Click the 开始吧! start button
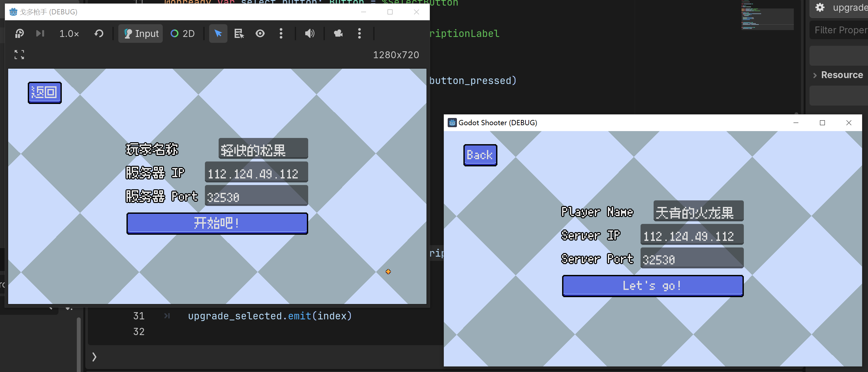Viewport: 868px width, 372px height. 217,223
